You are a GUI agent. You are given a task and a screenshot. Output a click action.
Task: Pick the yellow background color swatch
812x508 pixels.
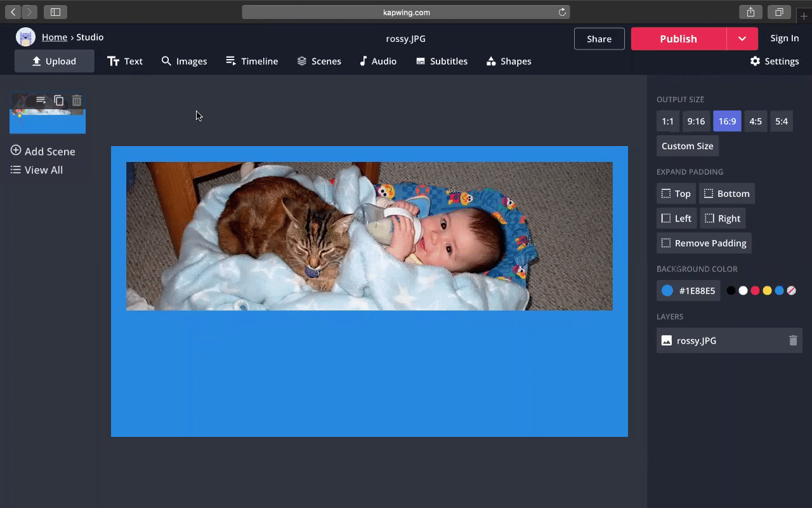(767, 291)
